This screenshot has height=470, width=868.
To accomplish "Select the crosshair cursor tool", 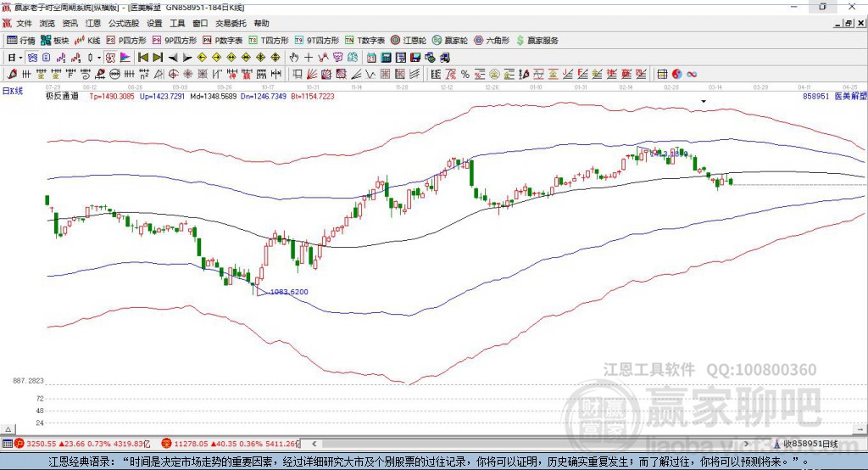I will (x=309, y=58).
